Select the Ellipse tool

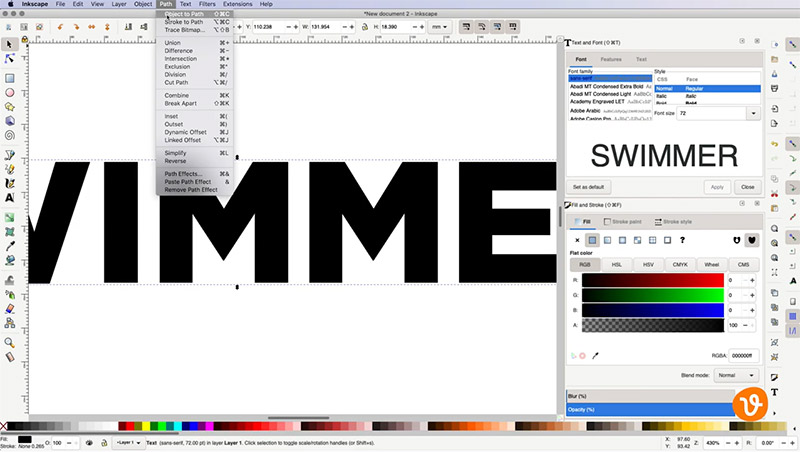pyautogui.click(x=9, y=92)
